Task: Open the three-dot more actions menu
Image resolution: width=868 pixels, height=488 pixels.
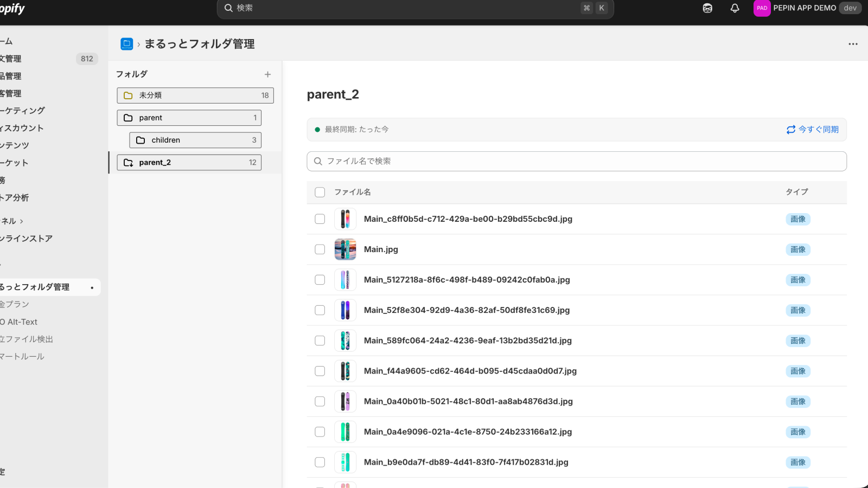Action: pos(853,44)
